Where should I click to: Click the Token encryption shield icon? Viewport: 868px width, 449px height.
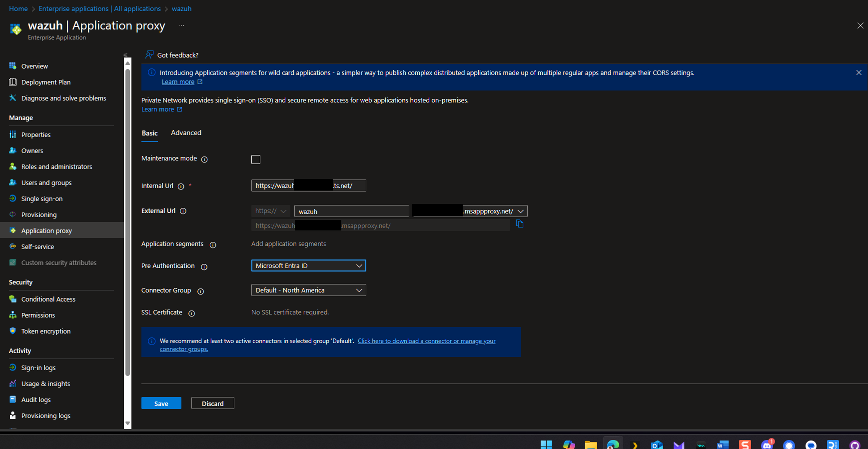pyautogui.click(x=12, y=330)
